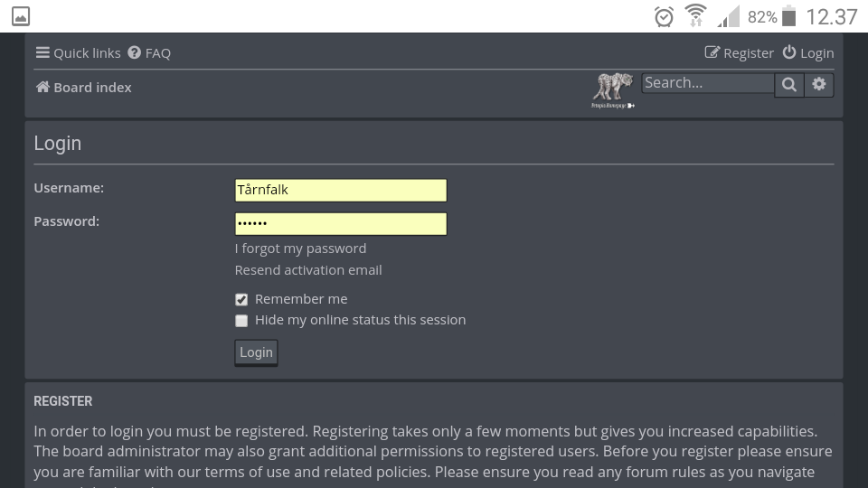Click the Login submit button
868x488 pixels.
(x=256, y=352)
